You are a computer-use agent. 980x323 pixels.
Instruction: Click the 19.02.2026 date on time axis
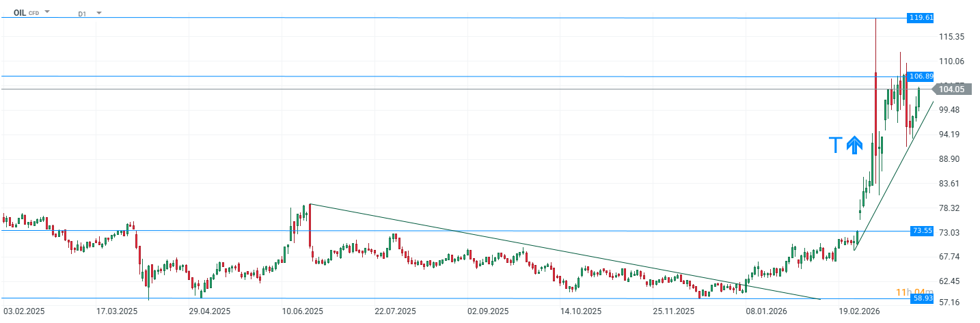click(858, 311)
